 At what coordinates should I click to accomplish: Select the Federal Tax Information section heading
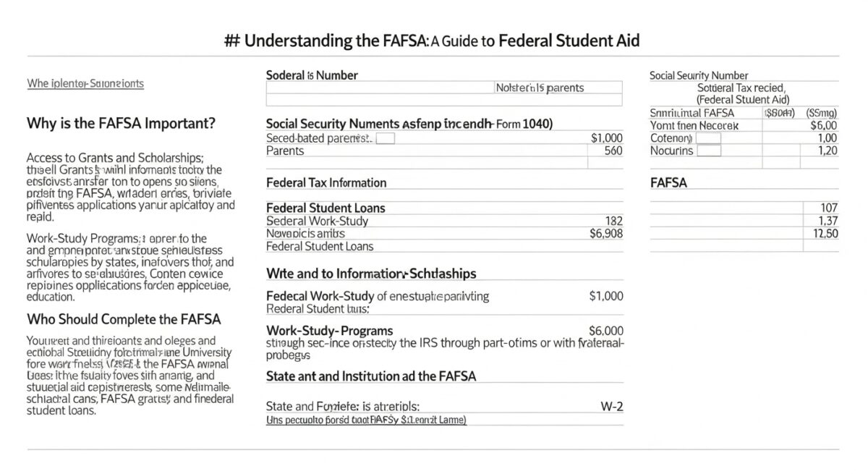pyautogui.click(x=326, y=182)
